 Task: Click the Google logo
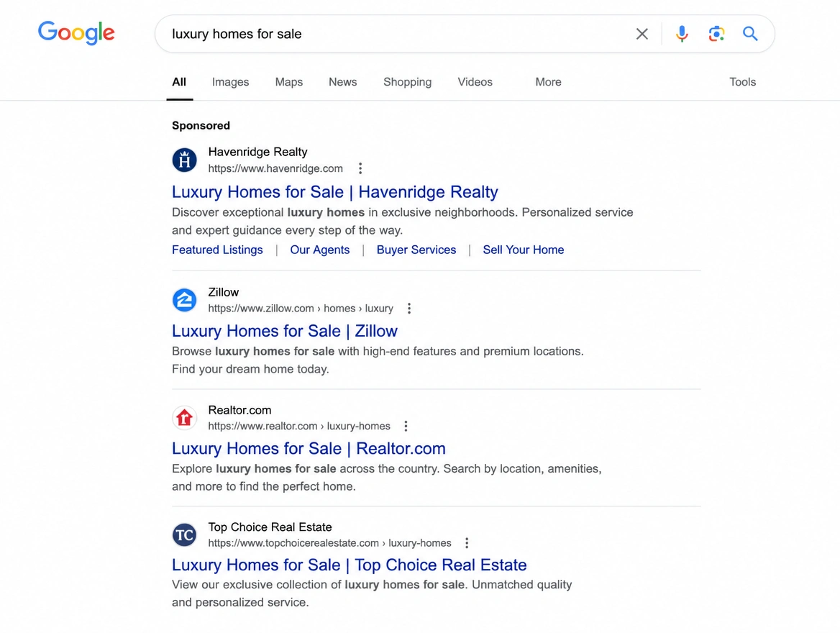pos(76,32)
